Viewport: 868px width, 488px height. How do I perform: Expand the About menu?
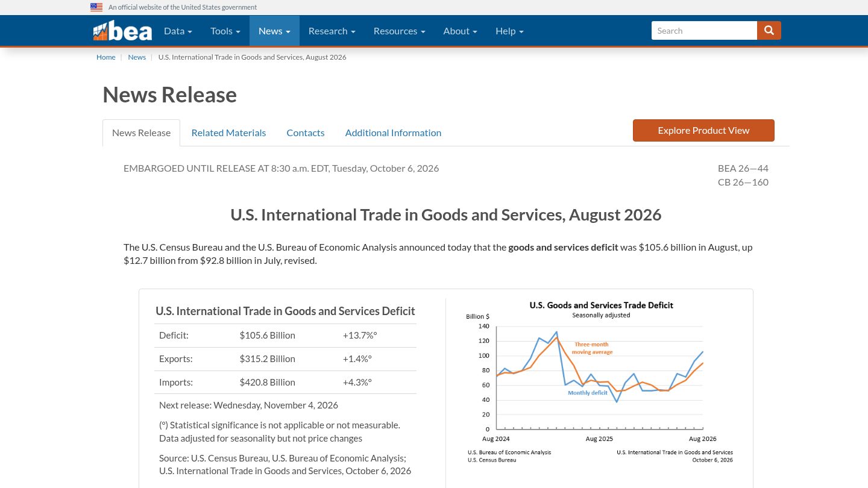460,31
